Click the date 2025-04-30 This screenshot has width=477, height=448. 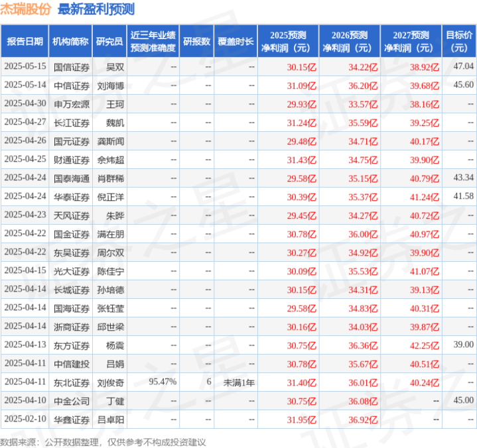(x=25, y=103)
